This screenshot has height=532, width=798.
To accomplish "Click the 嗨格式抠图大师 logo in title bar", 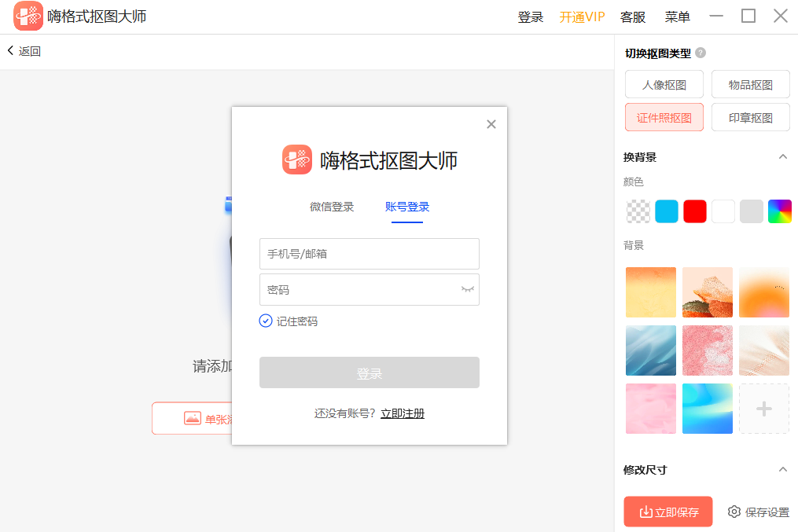I will click(x=28, y=16).
